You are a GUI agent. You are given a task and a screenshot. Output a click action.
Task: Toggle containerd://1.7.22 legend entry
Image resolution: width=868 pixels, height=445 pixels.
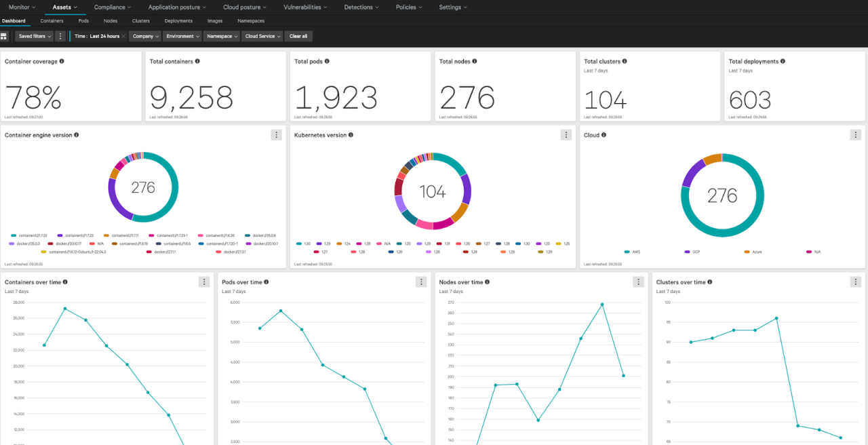pos(28,235)
